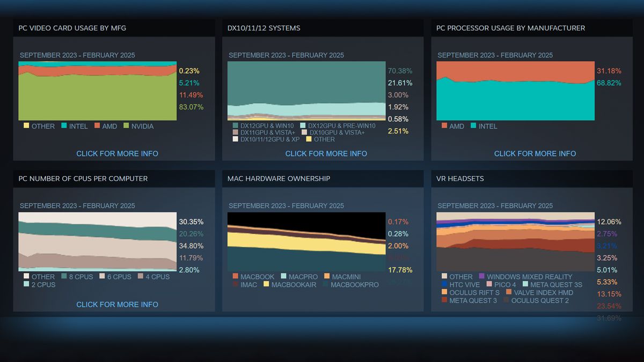Open More Info for Number of CPUs panel
The height and width of the screenshot is (362, 644).
click(117, 304)
